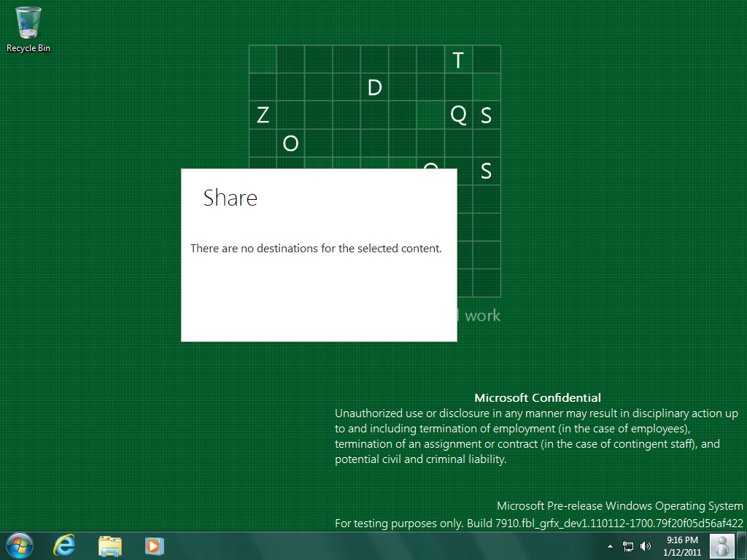The height and width of the screenshot is (560, 747).
Task: Select the D tile in the grid
Action: pos(374,87)
